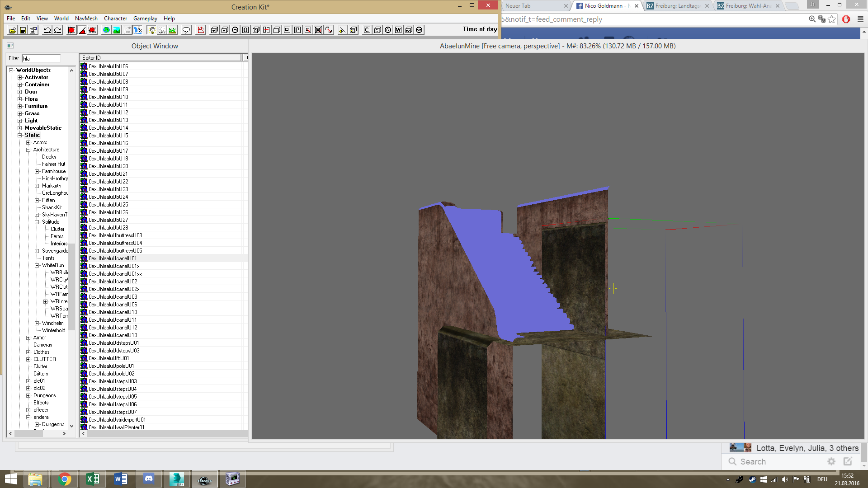Screen dimensions: 868x488
Task: Toggle Snap to Angle in toolbar
Action: coord(82,30)
